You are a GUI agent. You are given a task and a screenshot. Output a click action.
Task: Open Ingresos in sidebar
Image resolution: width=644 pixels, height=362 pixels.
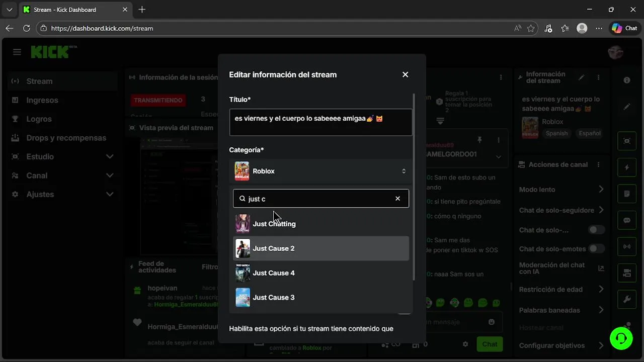coord(63,100)
